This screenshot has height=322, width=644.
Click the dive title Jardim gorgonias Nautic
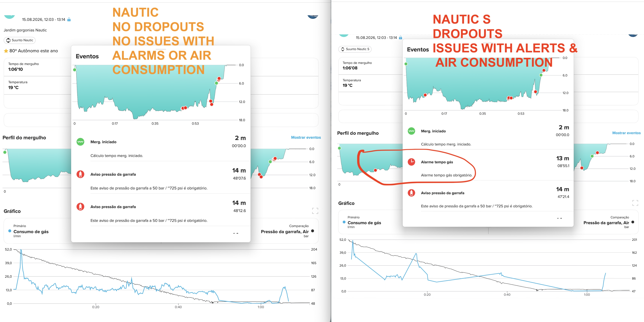25,30
